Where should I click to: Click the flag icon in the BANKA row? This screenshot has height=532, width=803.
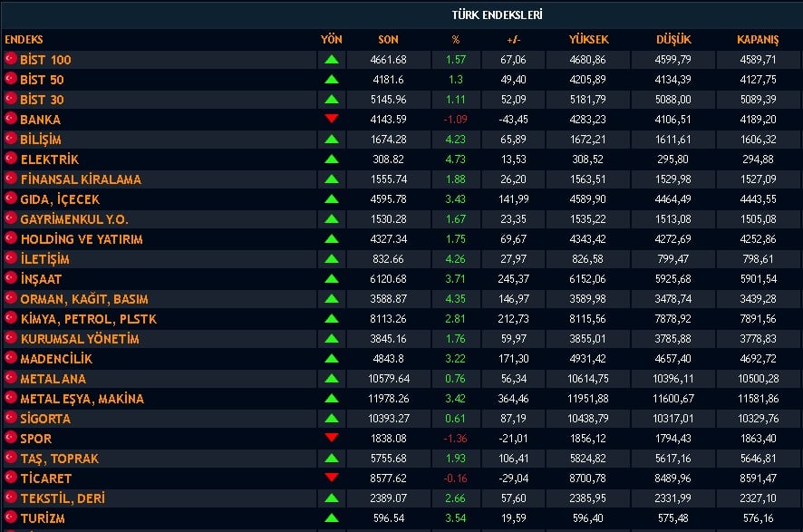pyautogui.click(x=11, y=119)
